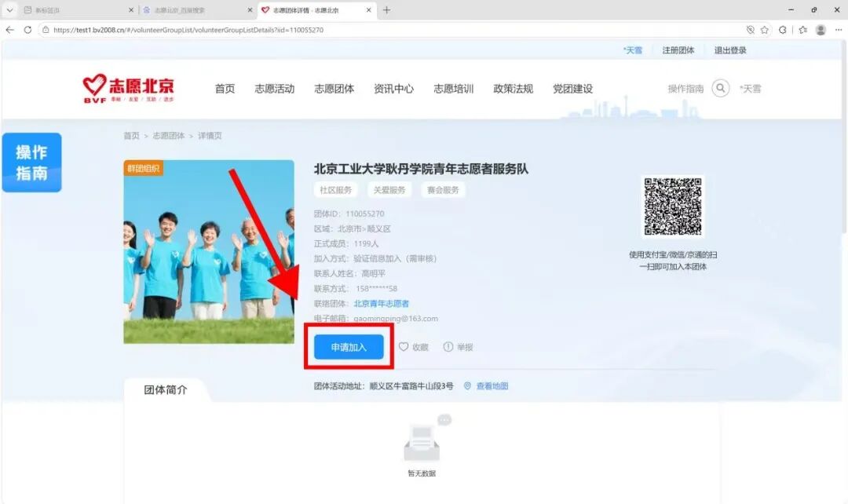
Task: Click 首页 in the breadcrumb
Action: 131,136
